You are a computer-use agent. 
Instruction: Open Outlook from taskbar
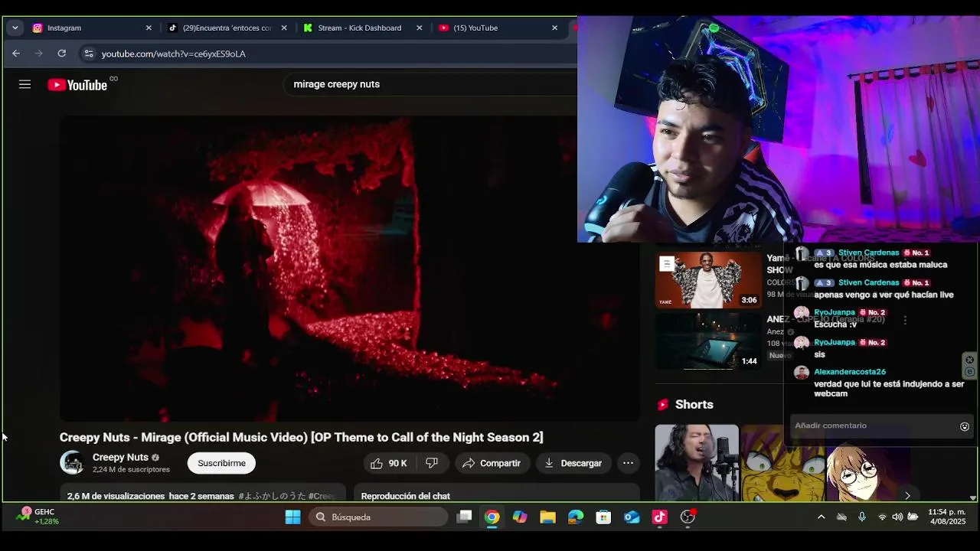[632, 517]
